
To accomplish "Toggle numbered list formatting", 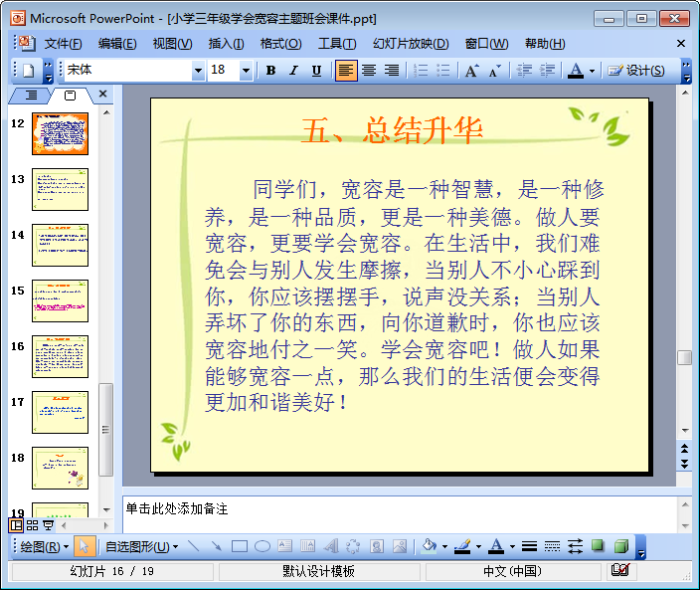I will coord(421,70).
